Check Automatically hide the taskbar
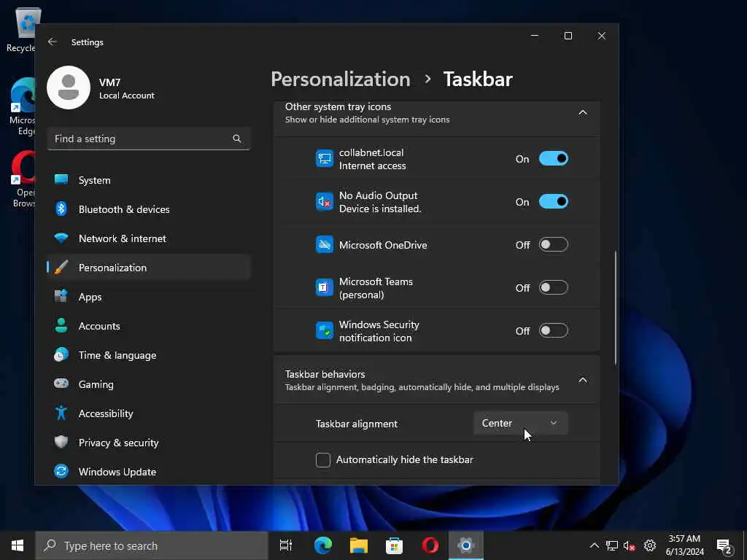Viewport: 747px width, 560px height. pyautogui.click(x=323, y=460)
